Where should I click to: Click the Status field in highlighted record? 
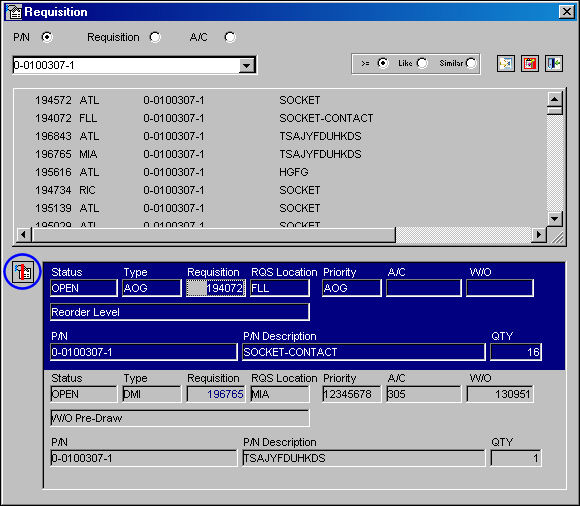[x=84, y=288]
